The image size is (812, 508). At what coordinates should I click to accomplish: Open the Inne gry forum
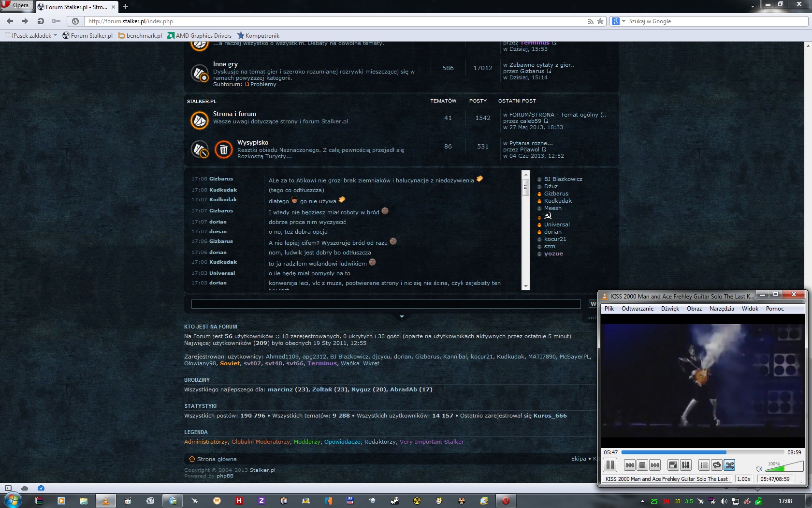[225, 64]
